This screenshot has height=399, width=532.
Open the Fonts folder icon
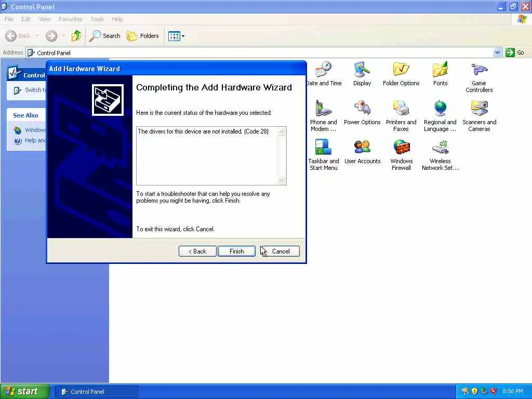(x=440, y=74)
